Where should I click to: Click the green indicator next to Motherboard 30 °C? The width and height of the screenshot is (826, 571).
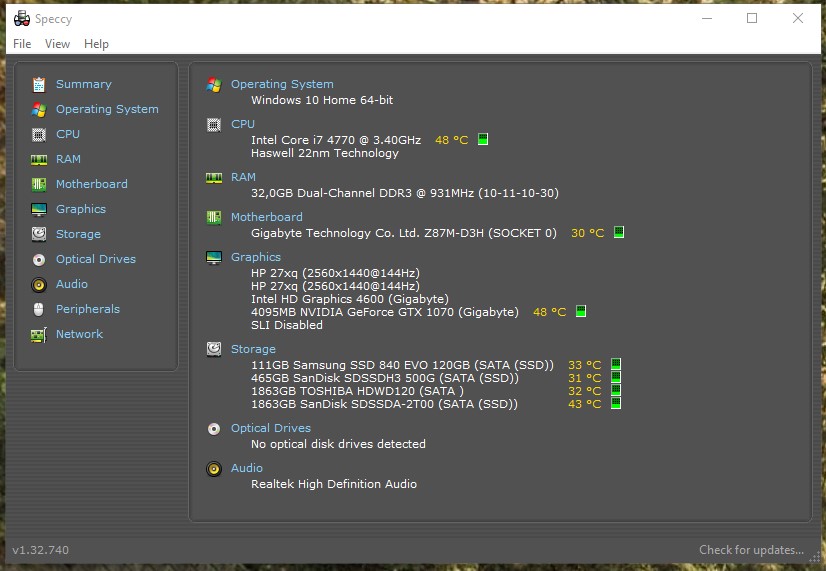(x=619, y=232)
